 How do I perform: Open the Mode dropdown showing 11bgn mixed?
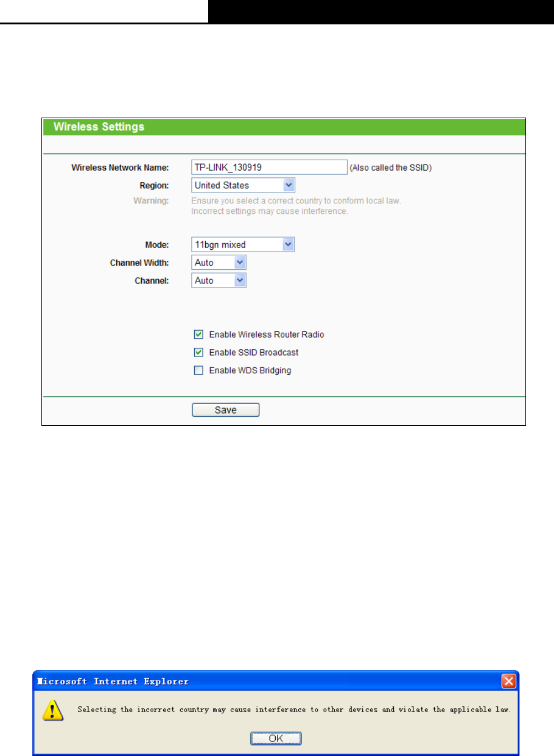point(243,245)
